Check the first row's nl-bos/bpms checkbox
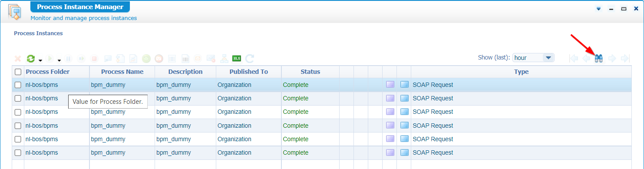The image size is (644, 169). tap(18, 85)
